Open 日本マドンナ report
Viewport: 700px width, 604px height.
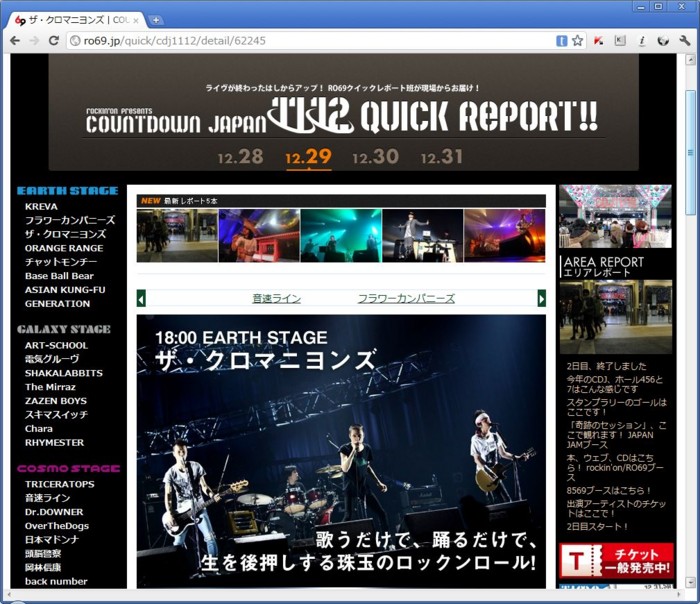pyautogui.click(x=52, y=540)
